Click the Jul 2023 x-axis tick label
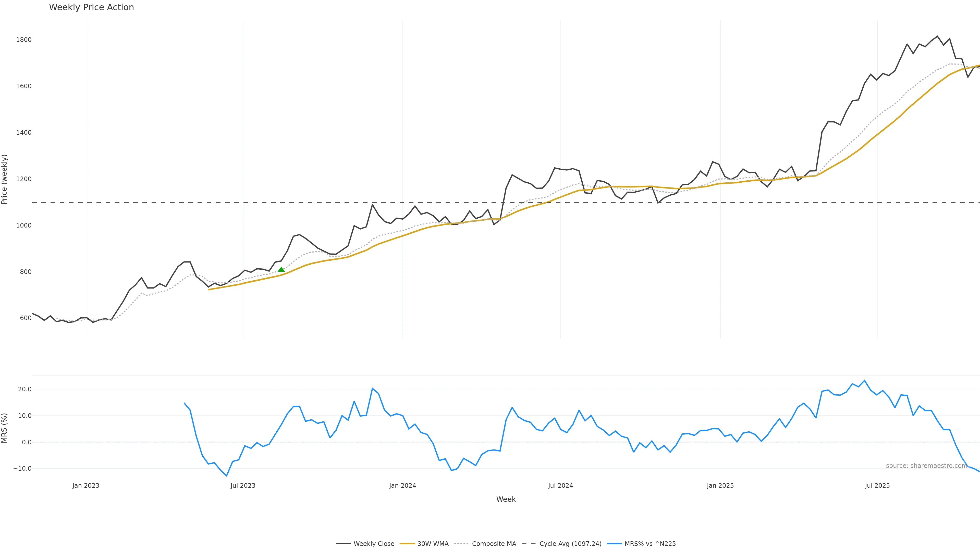 (243, 486)
